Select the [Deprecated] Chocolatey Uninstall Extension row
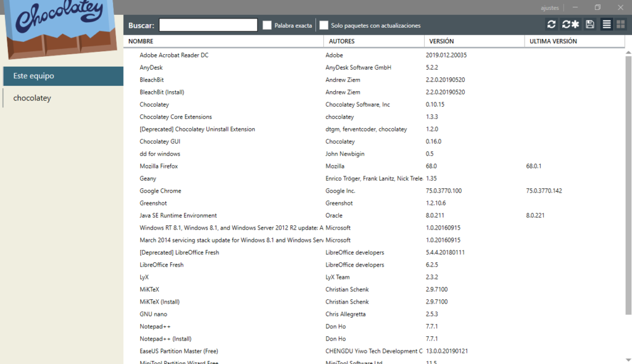The height and width of the screenshot is (364, 632). pos(374,130)
